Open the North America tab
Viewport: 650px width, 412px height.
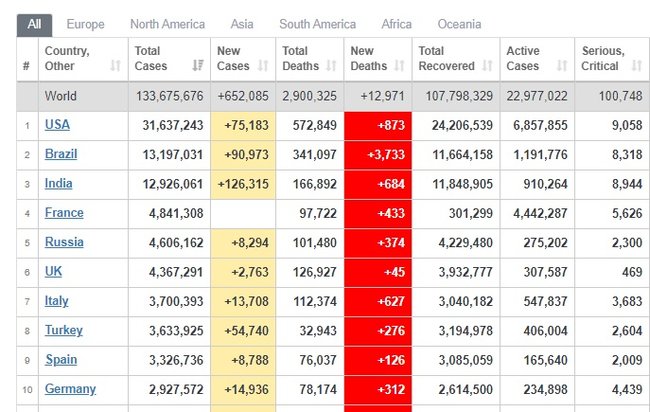click(167, 24)
